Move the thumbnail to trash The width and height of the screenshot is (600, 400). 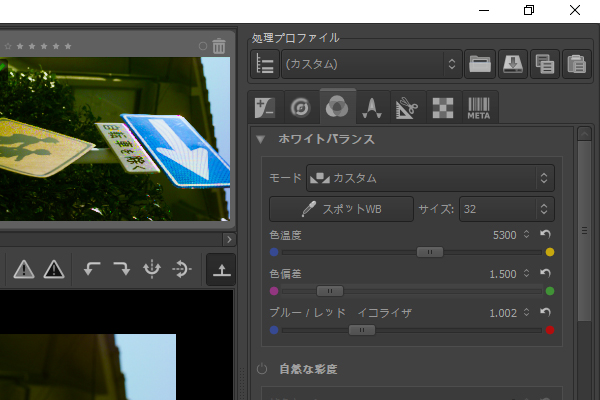click(219, 46)
